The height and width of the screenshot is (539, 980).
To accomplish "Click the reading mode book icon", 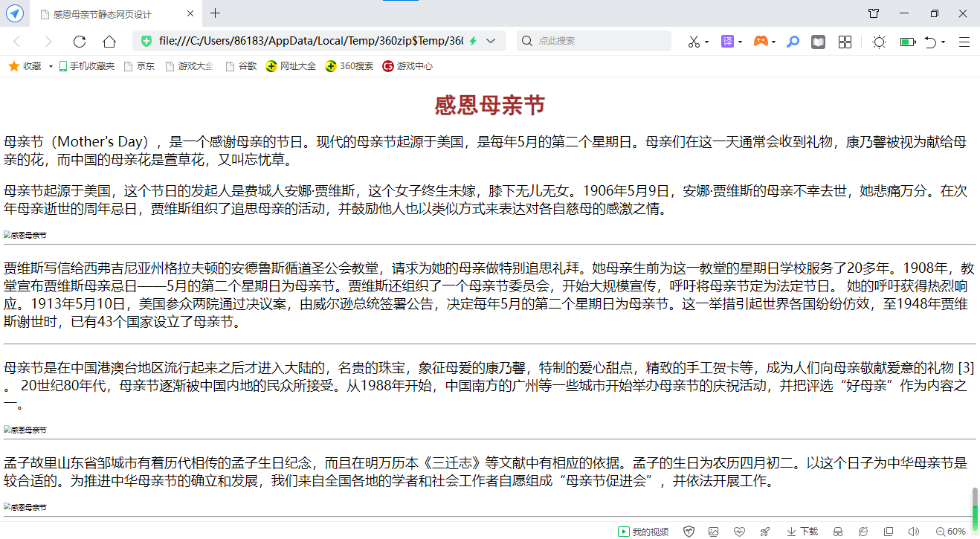I will pos(818,42).
